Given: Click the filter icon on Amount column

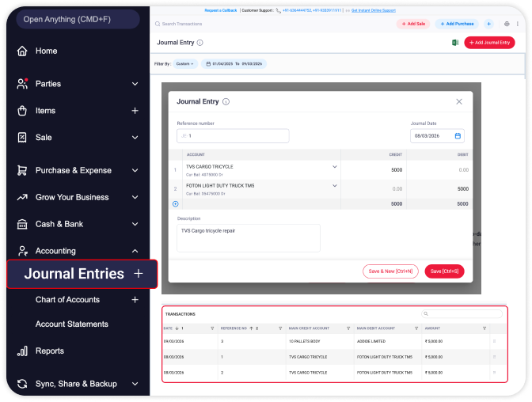Looking at the screenshot, I should coord(484,328).
